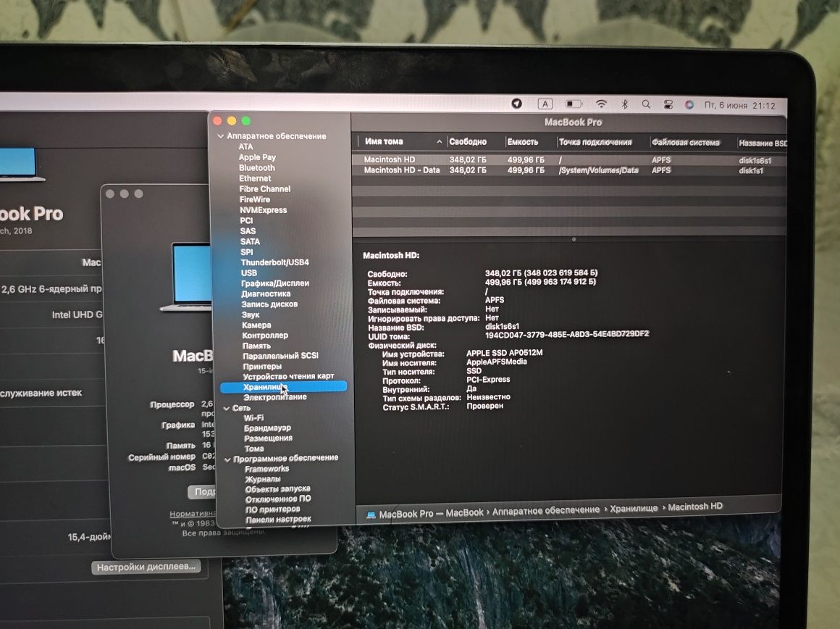Open Spotlight search magnifier icon
The image size is (840, 629).
point(647,104)
